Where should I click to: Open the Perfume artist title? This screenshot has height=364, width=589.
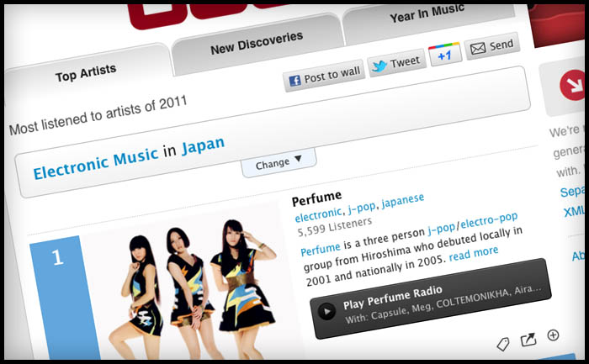[316, 198]
